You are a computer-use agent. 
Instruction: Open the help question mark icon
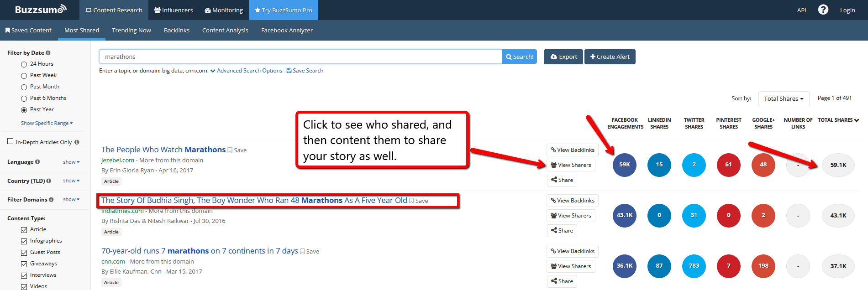pyautogui.click(x=823, y=10)
